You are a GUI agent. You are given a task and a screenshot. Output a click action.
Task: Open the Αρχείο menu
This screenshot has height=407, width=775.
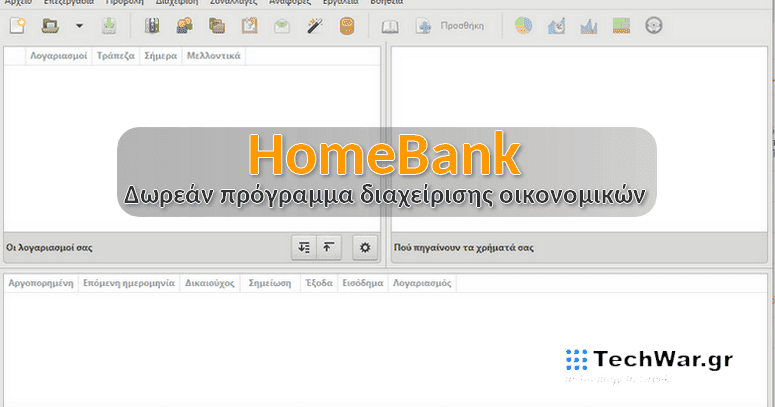(18, 2)
